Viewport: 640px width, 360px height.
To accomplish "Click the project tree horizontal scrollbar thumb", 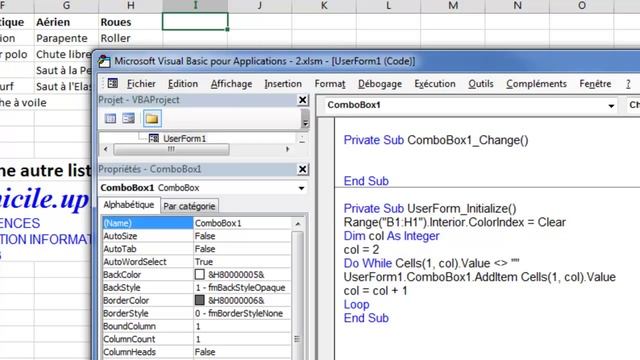I will [171, 149].
